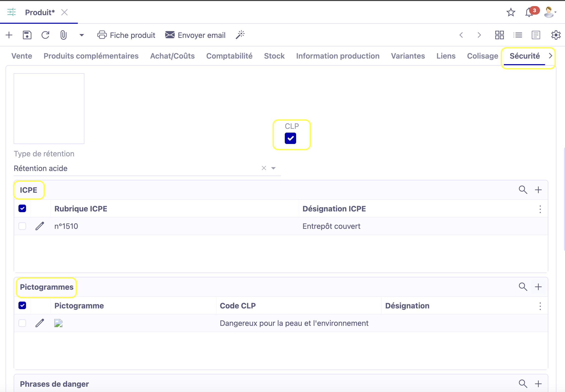565x392 pixels.
Task: Edit the n°1510 ICPE row with the pencil
Action: pyautogui.click(x=40, y=226)
